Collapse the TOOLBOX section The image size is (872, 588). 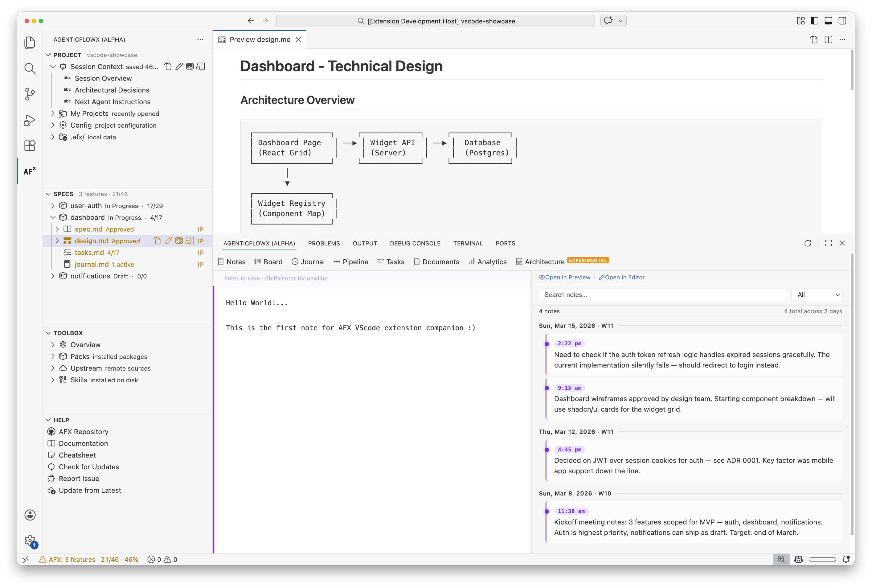tap(48, 333)
